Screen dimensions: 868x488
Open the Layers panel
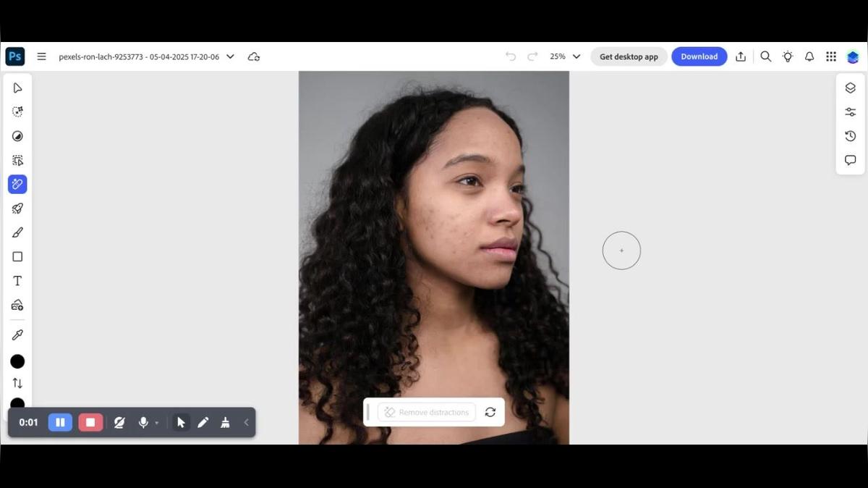(x=850, y=88)
